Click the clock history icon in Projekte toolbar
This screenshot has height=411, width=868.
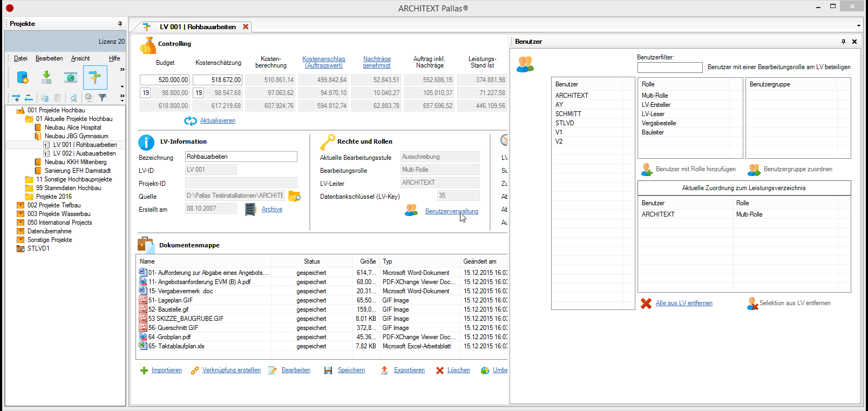[89, 98]
